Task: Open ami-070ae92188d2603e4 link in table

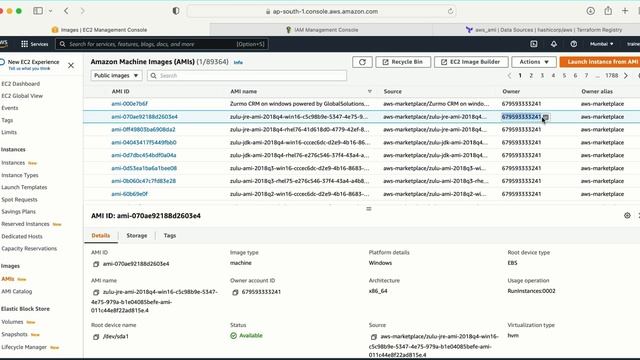Action: 144,117
